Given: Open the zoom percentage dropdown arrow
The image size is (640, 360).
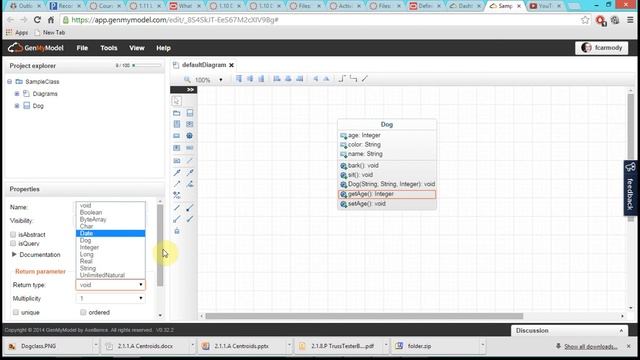Looking at the screenshot, I should click(x=221, y=80).
